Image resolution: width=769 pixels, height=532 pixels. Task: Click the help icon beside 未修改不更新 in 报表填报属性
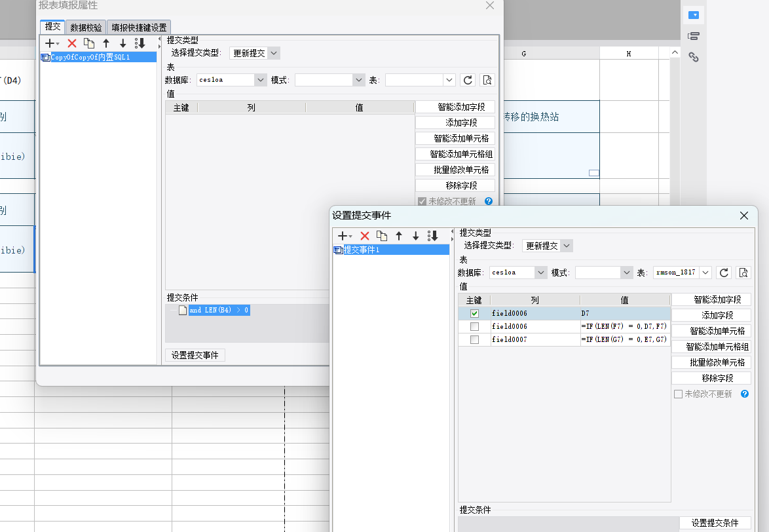pyautogui.click(x=489, y=201)
